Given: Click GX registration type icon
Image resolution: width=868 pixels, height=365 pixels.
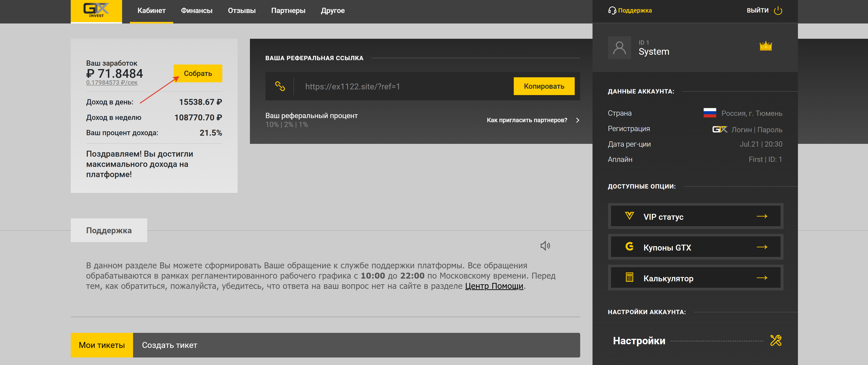Looking at the screenshot, I should tap(720, 129).
